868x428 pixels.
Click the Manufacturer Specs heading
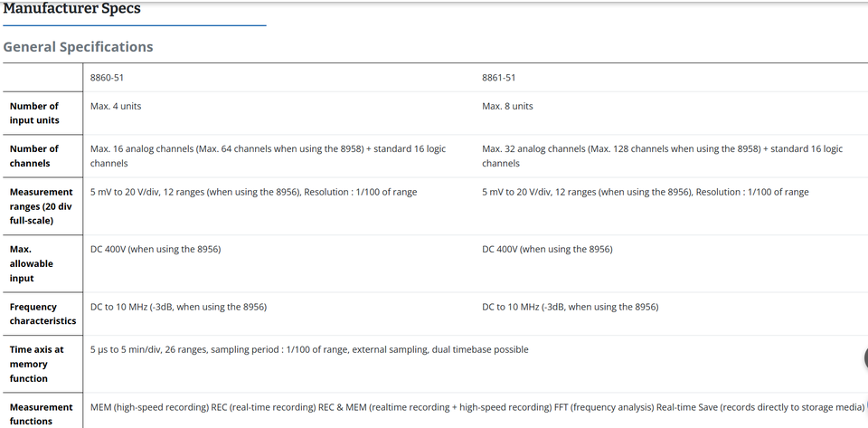point(72,8)
